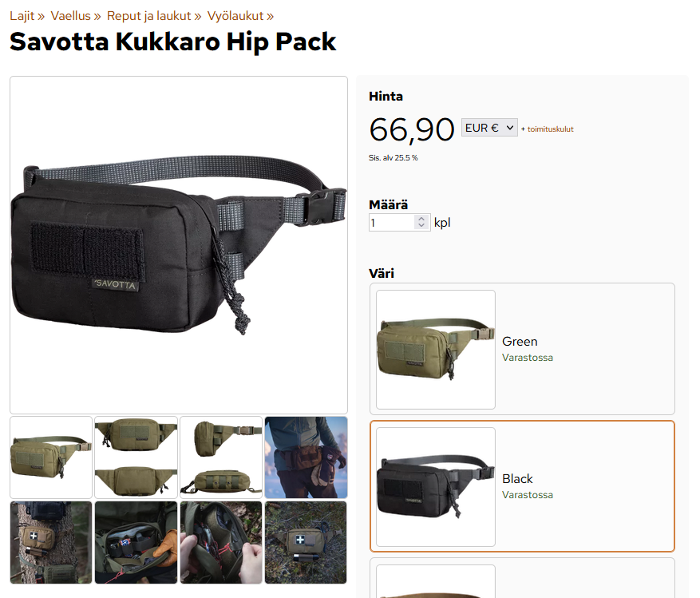Show the pack on tree trunk photo

(x=51, y=542)
